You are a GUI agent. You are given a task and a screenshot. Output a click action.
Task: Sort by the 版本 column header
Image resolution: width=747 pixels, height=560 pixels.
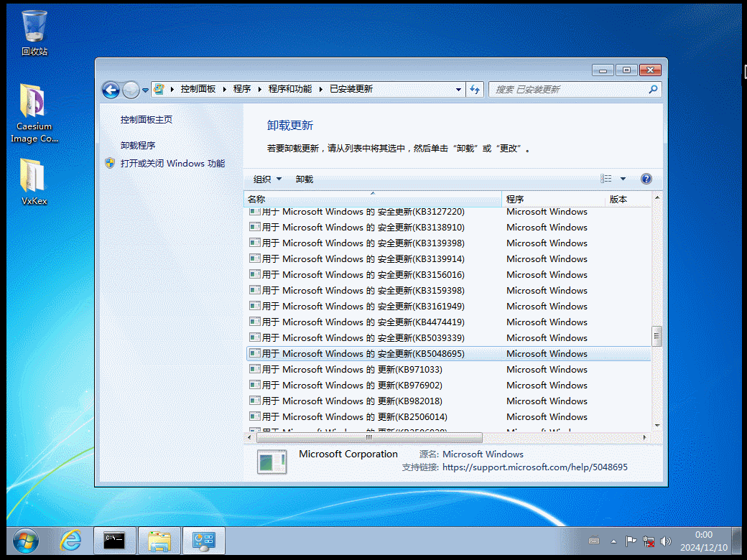tap(628, 199)
